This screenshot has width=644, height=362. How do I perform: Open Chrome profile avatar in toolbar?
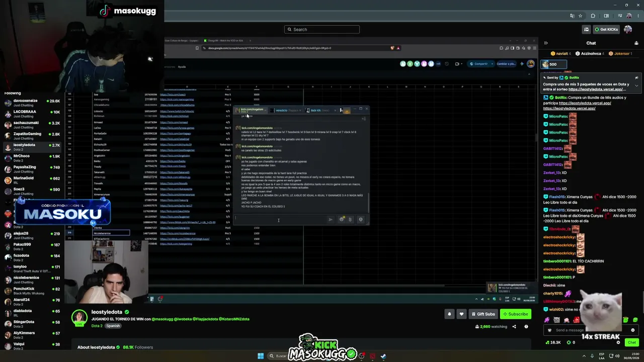[629, 16]
